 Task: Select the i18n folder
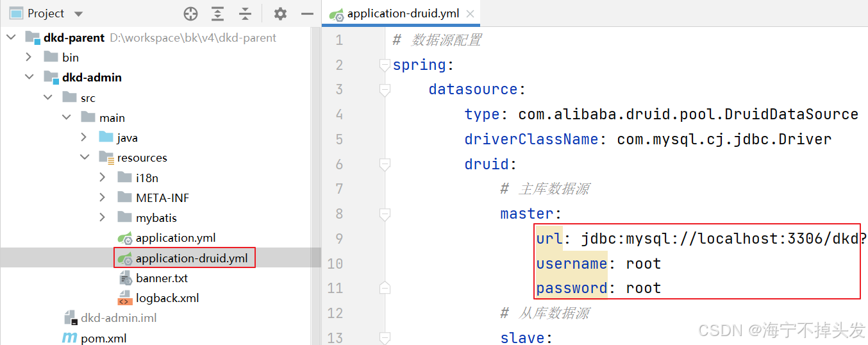pos(147,178)
